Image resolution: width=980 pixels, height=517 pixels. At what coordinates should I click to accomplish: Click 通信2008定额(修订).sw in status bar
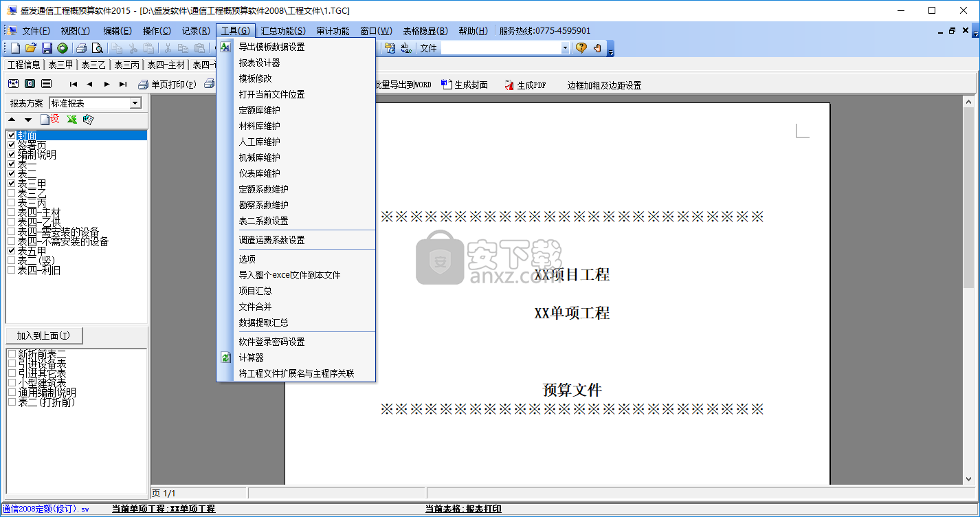(46, 509)
